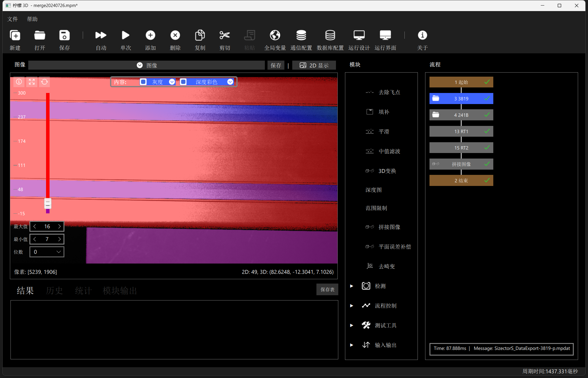Screen dimensions: 588x378
Task: Toggle the 深度彩色 checkbox
Action: pyautogui.click(x=183, y=82)
